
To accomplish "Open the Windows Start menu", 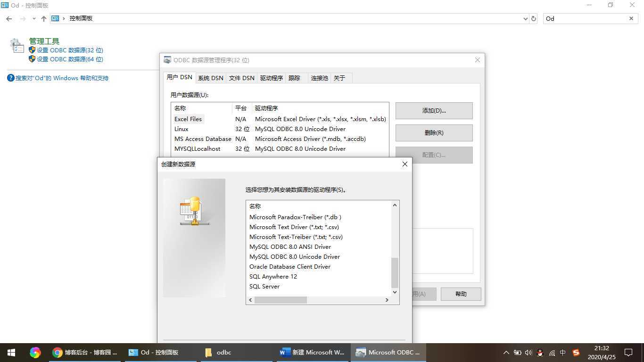I will coord(11,352).
